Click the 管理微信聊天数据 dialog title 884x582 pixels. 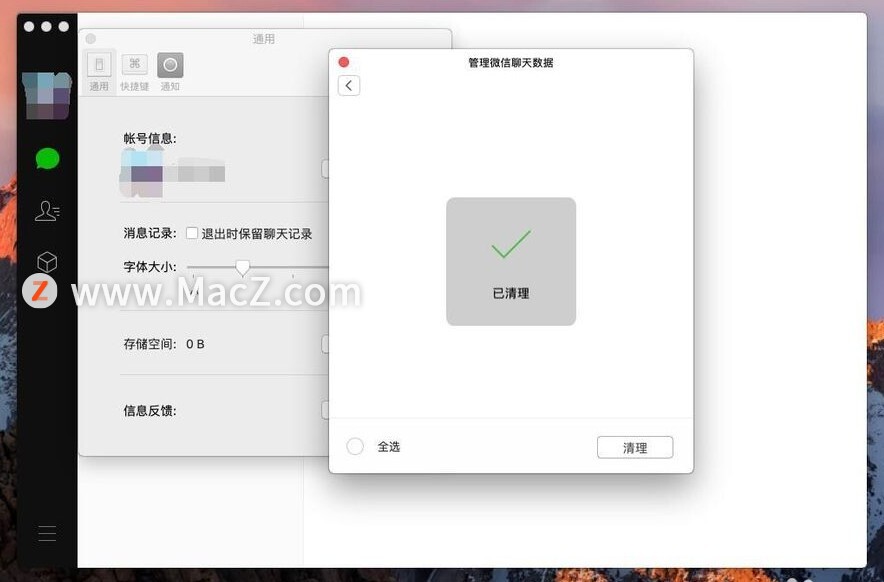(x=511, y=63)
